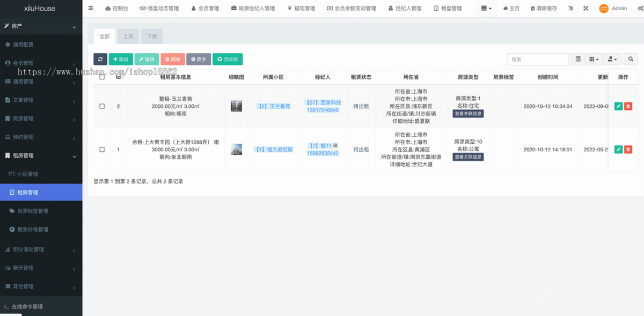The width and height of the screenshot is (644, 316).
Task: Click the property thumbnail for record 1
Action: point(236,149)
